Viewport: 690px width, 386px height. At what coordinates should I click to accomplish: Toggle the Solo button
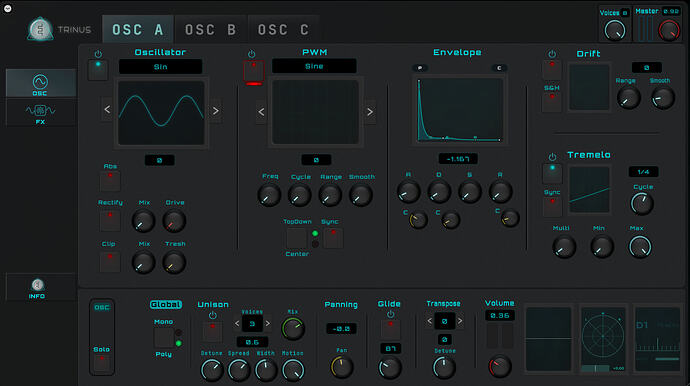point(102,363)
